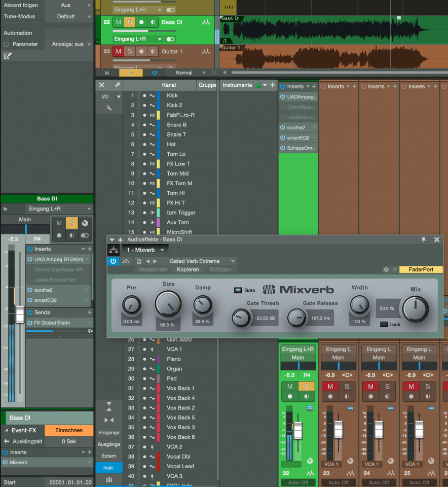The width and height of the screenshot is (448, 487).
Task: Open the Mixverb routing view icon
Action: click(x=114, y=250)
